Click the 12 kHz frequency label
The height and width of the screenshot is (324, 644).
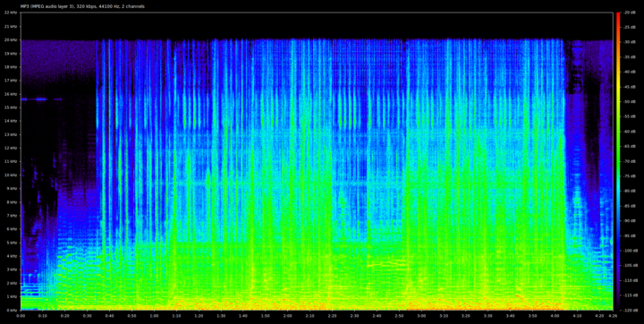coord(10,148)
